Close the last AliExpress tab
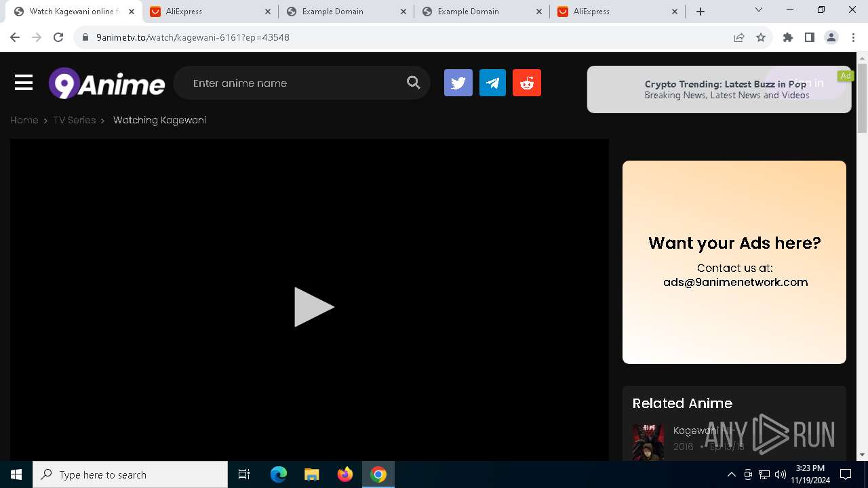The width and height of the screenshot is (868, 488). coord(675,12)
